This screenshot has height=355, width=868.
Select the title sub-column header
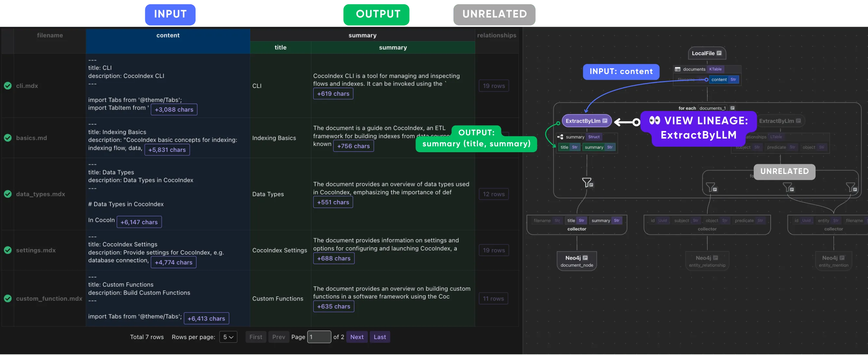tap(280, 48)
